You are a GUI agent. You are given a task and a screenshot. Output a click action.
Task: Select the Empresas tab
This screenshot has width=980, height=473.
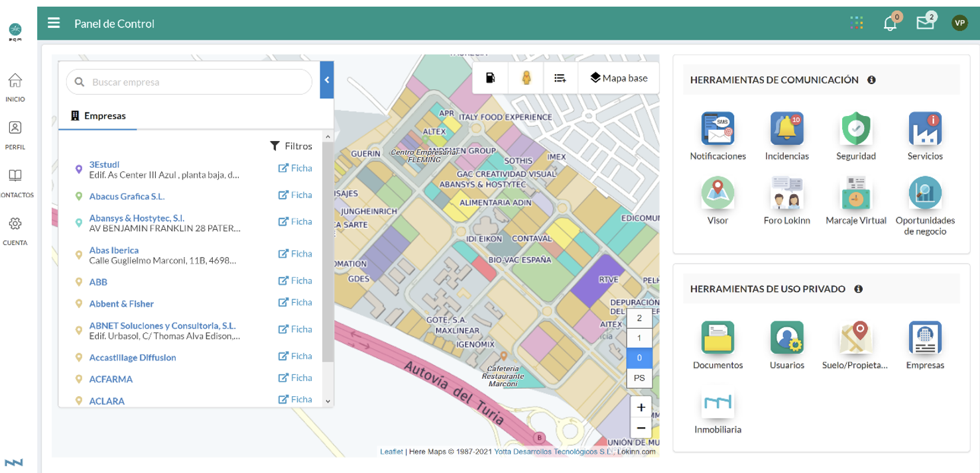tap(98, 116)
